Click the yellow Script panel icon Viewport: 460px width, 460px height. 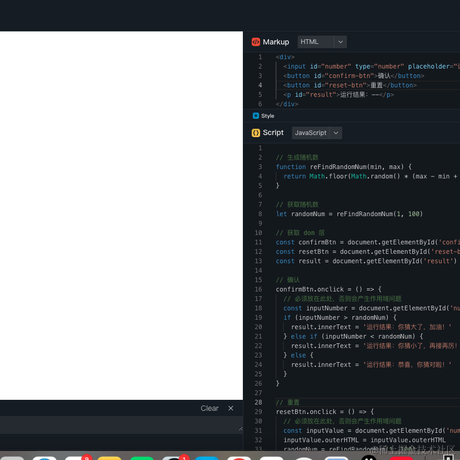[x=256, y=133]
